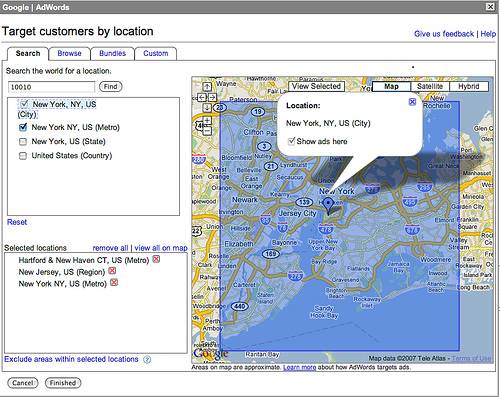
Task: Select Hartford & New Haven CT, US (Metro) row
Action: (84, 260)
